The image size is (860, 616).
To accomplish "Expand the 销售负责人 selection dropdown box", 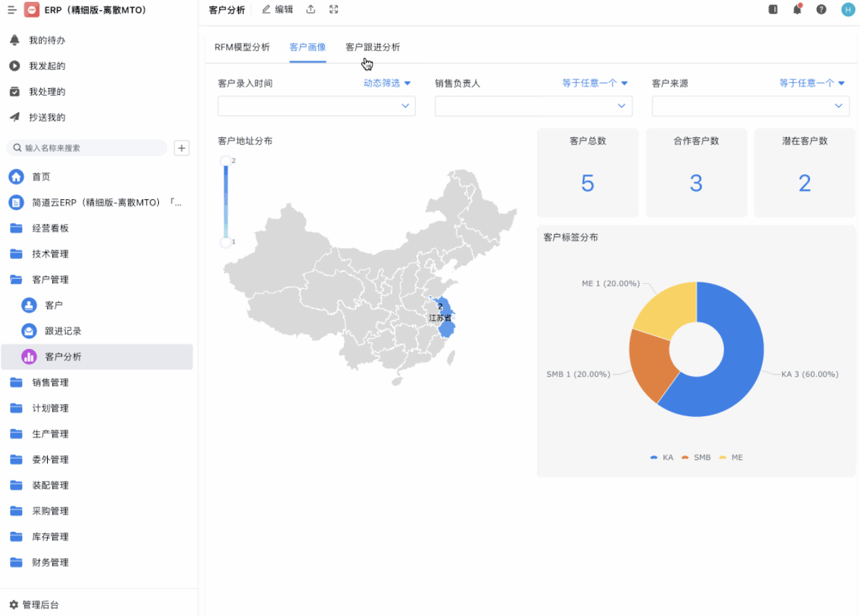I will pyautogui.click(x=533, y=106).
